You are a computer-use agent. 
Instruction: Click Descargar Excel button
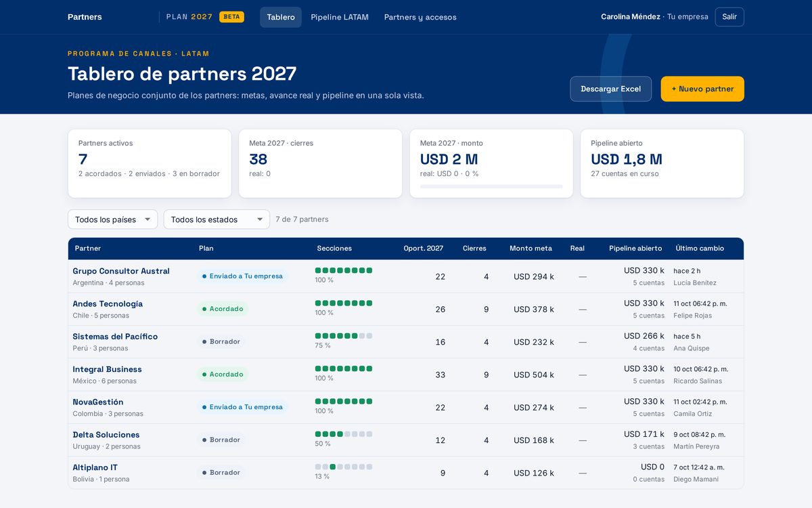(610, 89)
